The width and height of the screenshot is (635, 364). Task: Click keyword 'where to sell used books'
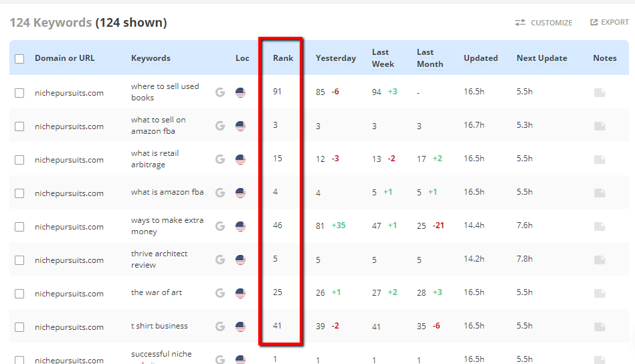point(165,92)
